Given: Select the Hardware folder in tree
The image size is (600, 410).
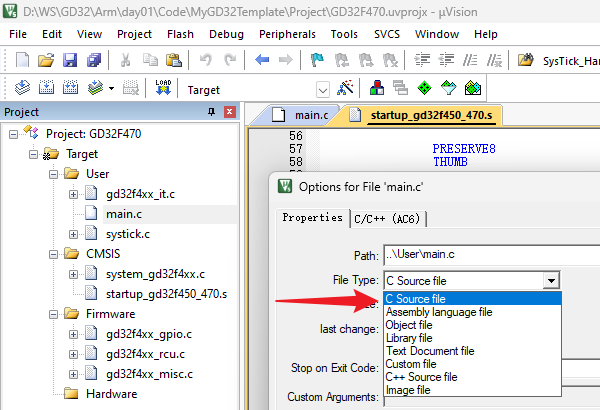Looking at the screenshot, I should (111, 394).
